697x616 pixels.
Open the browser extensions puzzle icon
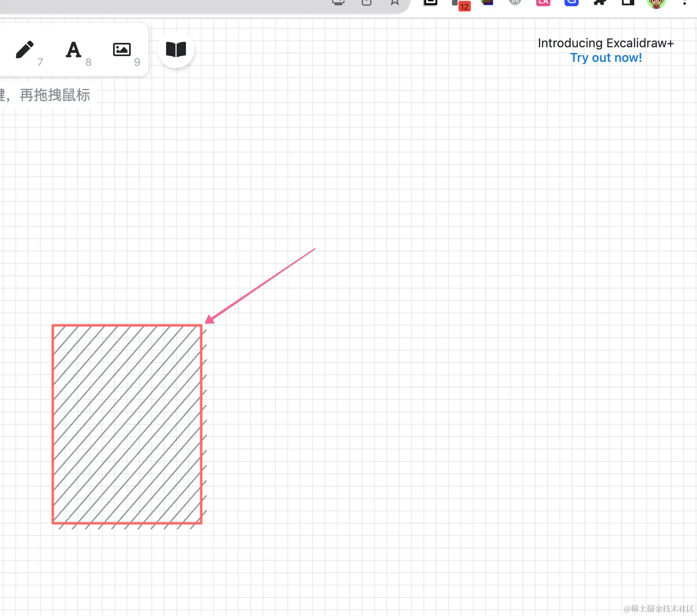pyautogui.click(x=599, y=3)
